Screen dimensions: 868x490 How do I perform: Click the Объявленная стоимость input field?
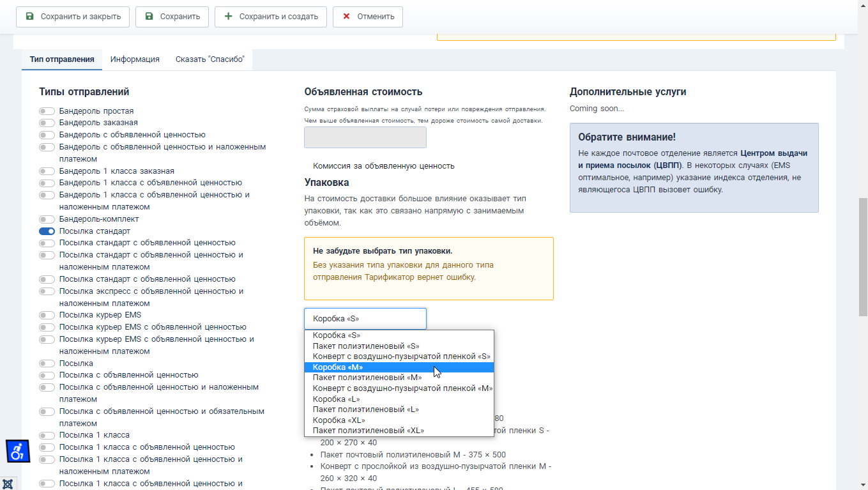pos(365,137)
